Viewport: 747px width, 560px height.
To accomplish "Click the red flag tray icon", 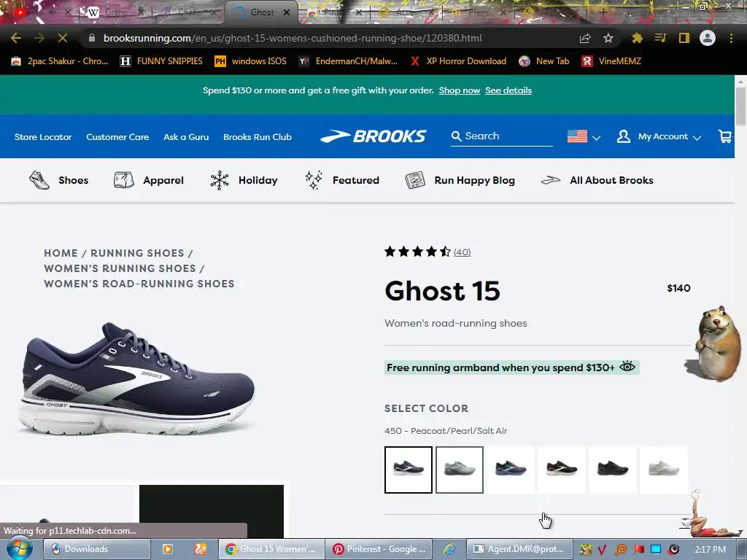I will [639, 549].
